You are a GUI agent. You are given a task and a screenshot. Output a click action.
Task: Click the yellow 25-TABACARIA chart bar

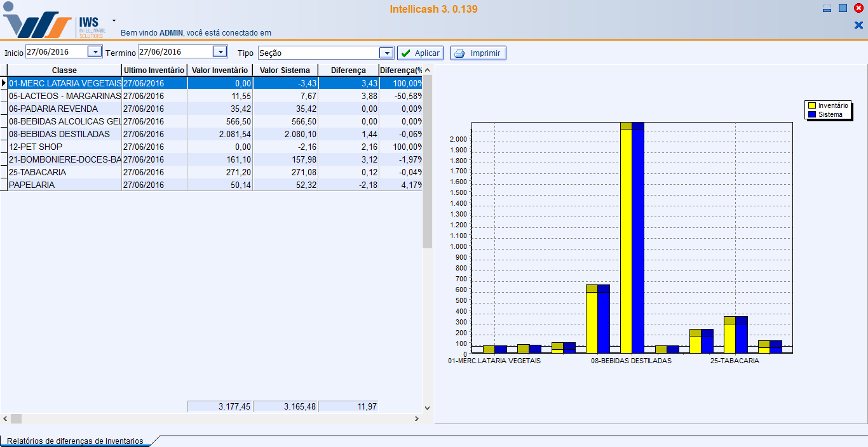tap(729, 335)
